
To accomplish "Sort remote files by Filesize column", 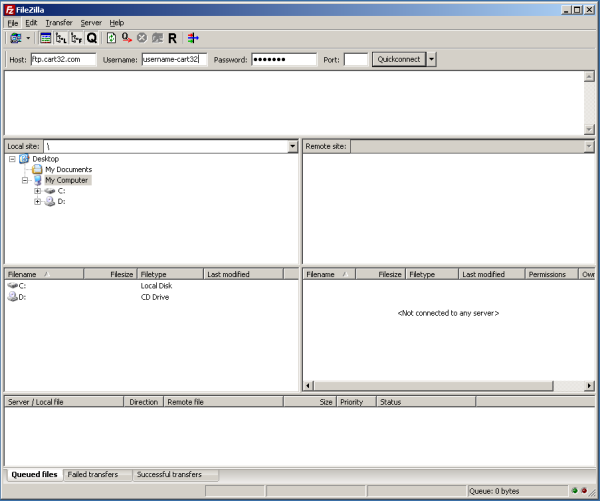I will (380, 274).
